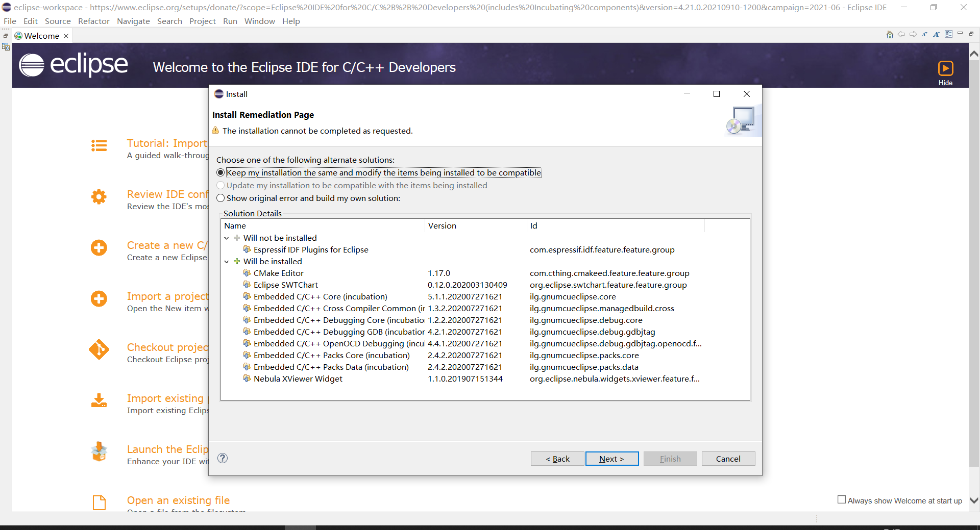Select 'Embedded C/C++ Packs Data (incubation)' row
This screenshot has width=980, height=530.
pos(485,367)
